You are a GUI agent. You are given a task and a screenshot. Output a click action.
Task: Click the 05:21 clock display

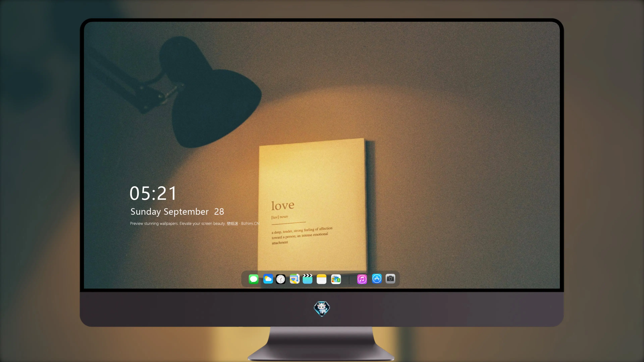click(153, 193)
